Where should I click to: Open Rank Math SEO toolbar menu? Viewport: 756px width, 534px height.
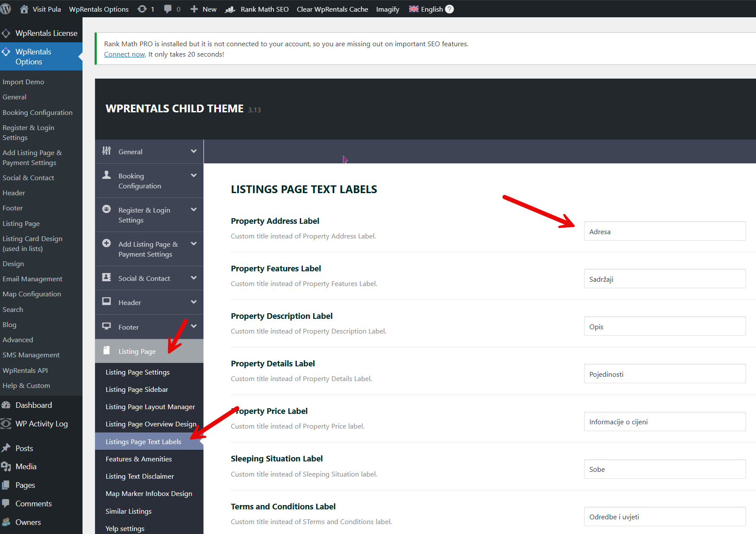click(x=264, y=9)
